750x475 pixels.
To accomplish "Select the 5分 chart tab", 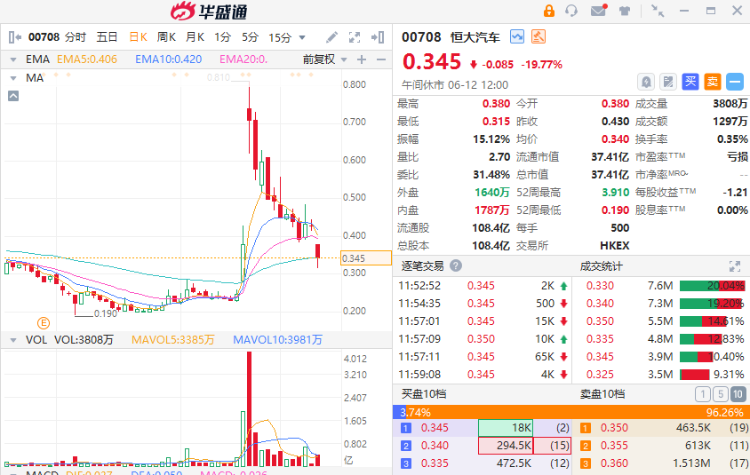I will pyautogui.click(x=250, y=37).
